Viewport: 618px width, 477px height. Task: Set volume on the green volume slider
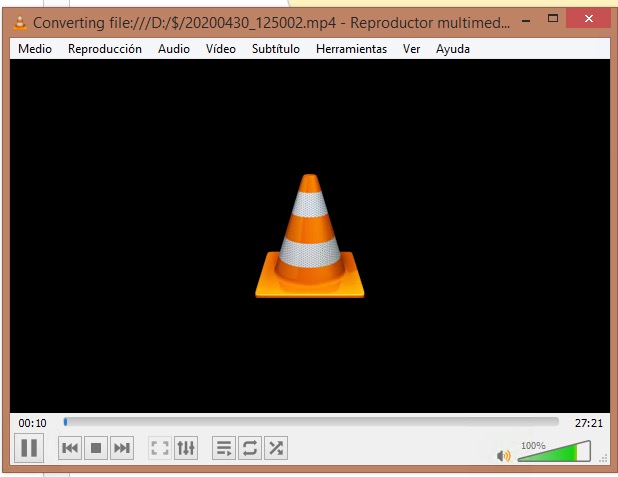tap(554, 451)
